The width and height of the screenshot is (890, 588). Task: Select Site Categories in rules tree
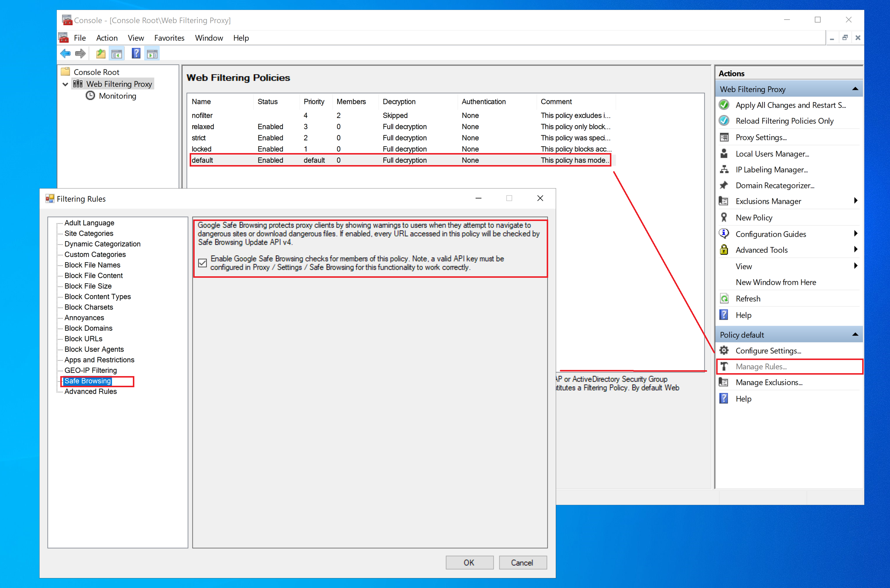(x=89, y=233)
